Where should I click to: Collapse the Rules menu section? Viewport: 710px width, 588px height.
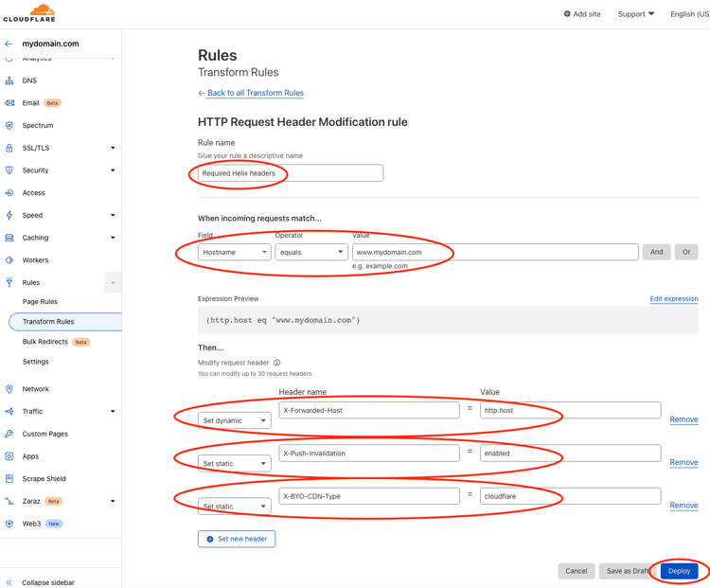113,283
